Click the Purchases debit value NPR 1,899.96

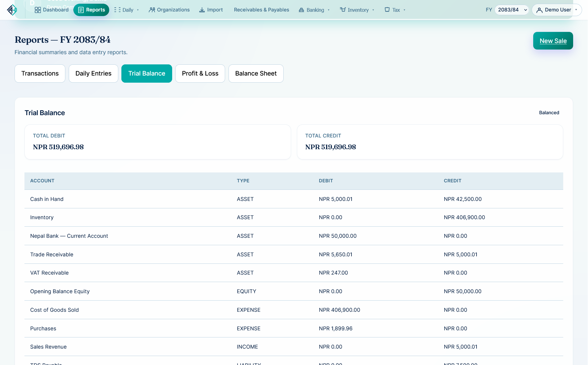pyautogui.click(x=336, y=328)
